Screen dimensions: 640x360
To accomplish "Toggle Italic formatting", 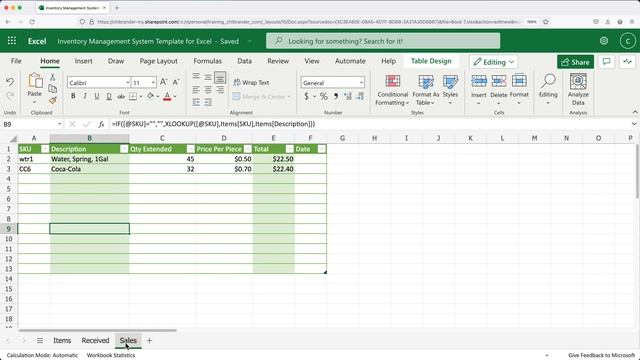I will click(84, 96).
